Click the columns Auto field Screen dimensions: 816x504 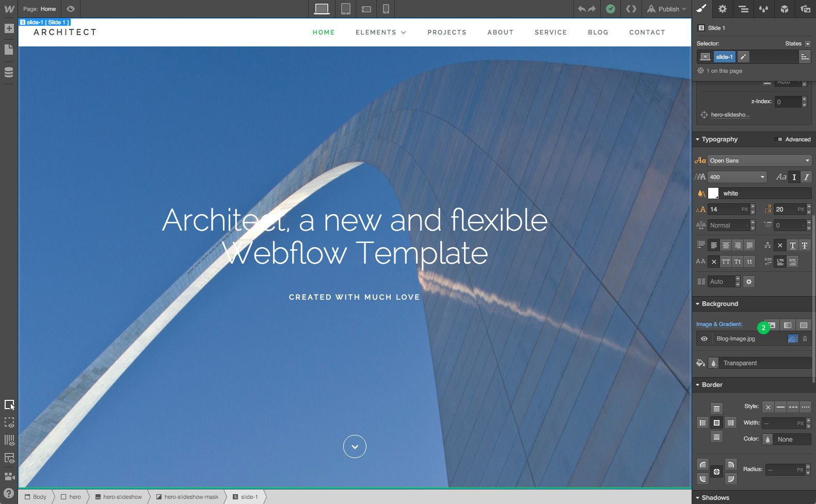coord(721,282)
